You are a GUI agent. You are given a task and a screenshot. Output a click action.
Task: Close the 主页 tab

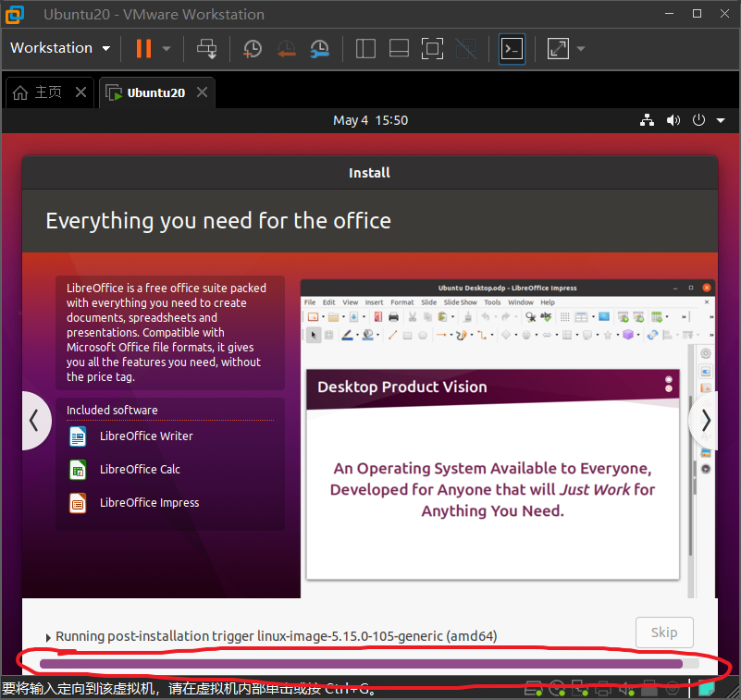tap(80, 92)
